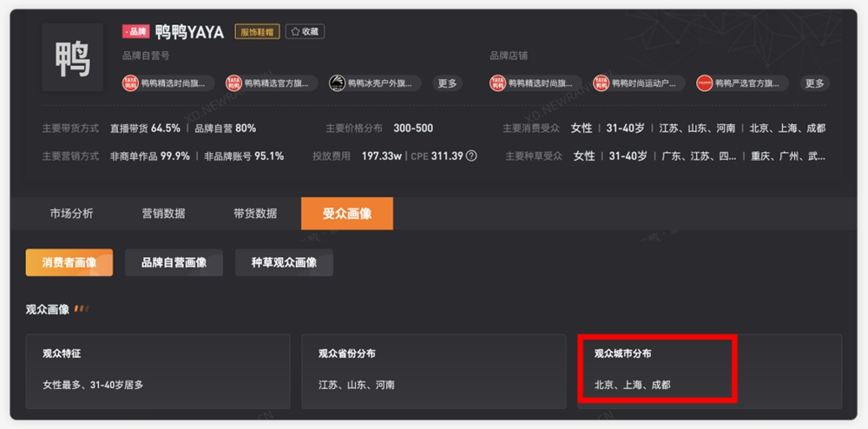The image size is (868, 429).
Task: Expand 更多 under 品牌自营号
Action: pyautogui.click(x=447, y=83)
